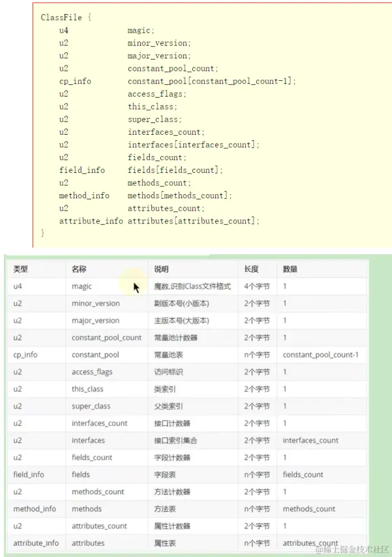The width and height of the screenshot is (392, 557).
Task: Select 'attribute_info' type in the code block
Action: click(x=91, y=221)
